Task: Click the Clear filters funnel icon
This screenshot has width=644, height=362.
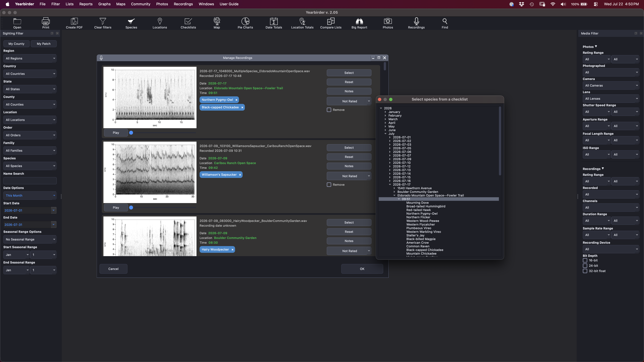Action: tap(103, 21)
